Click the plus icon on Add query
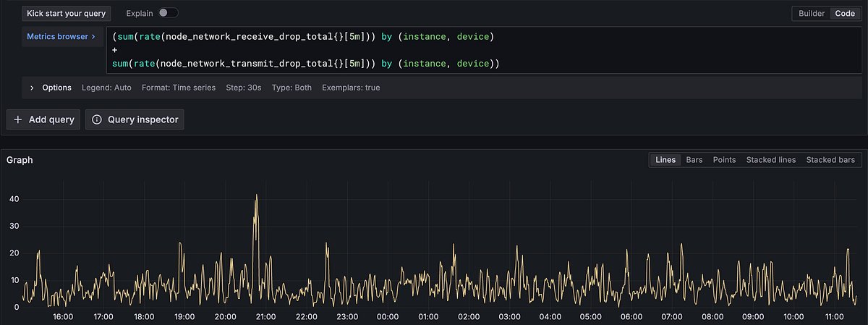Viewport: 868px width, 325px height. click(19, 119)
